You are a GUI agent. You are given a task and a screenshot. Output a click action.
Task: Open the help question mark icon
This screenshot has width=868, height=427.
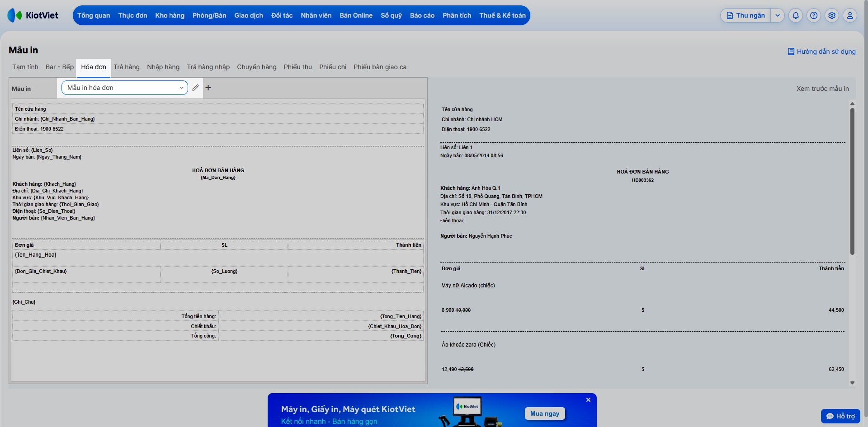[x=814, y=15]
